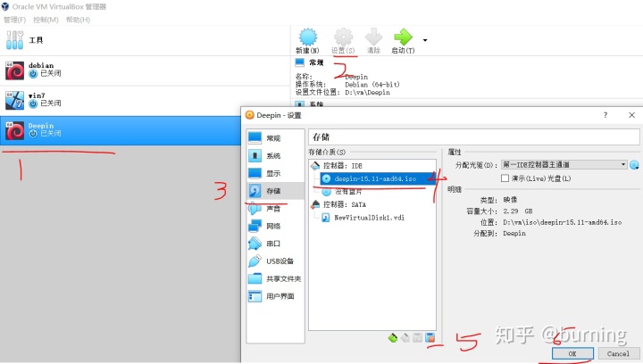643x364 pixels.
Task: Open the 管理(F) menu
Action: pos(15,20)
